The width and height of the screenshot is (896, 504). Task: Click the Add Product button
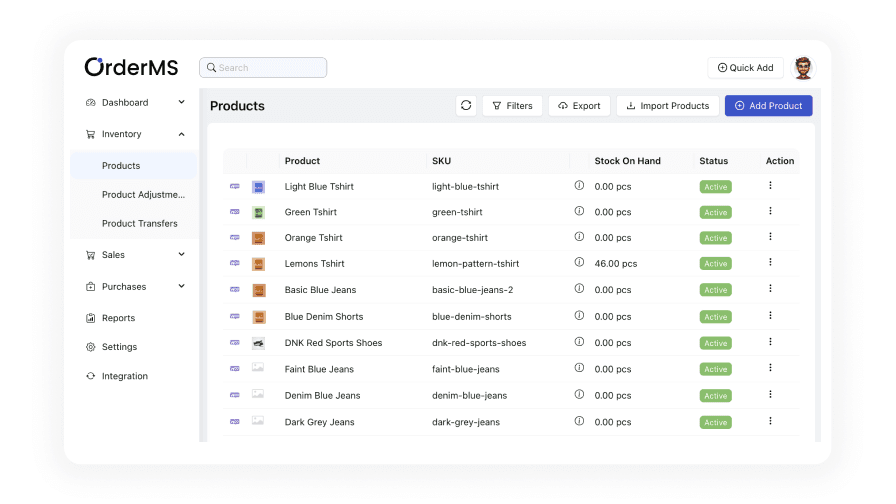[x=768, y=106]
